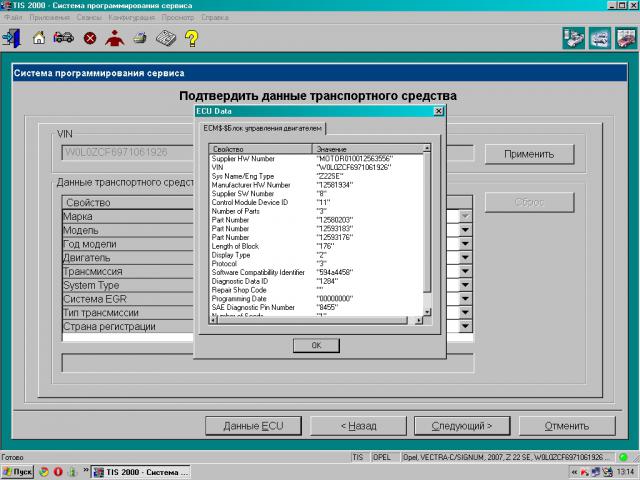Open the vehicle selection cars icon
This screenshot has width=640, height=480.
pos(64,38)
